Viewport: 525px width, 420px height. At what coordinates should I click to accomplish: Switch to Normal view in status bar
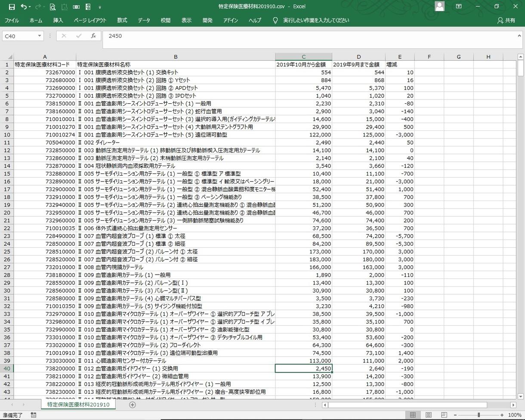413,415
